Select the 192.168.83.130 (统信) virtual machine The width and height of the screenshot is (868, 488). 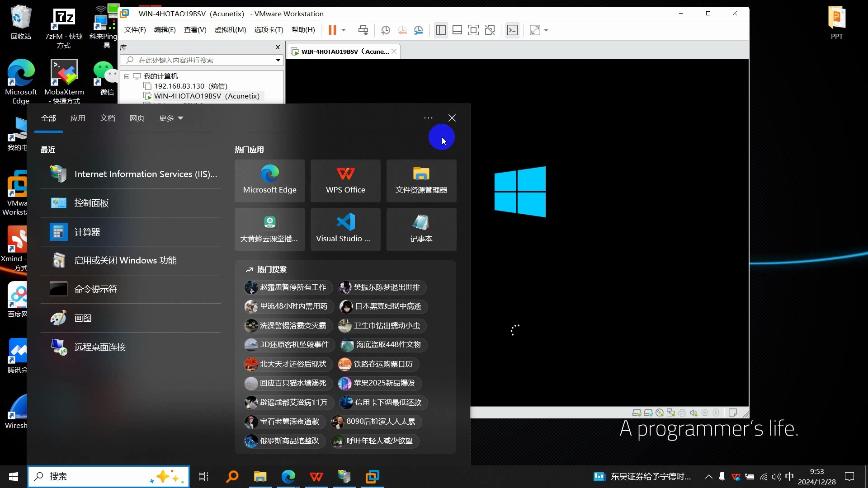pos(186,86)
